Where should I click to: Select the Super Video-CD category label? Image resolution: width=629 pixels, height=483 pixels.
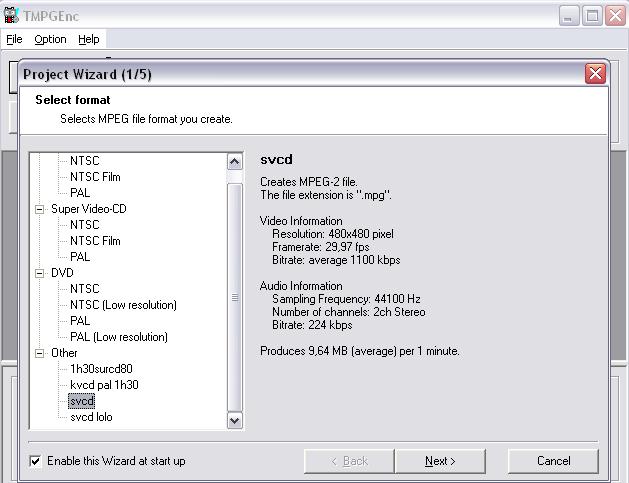click(89, 209)
